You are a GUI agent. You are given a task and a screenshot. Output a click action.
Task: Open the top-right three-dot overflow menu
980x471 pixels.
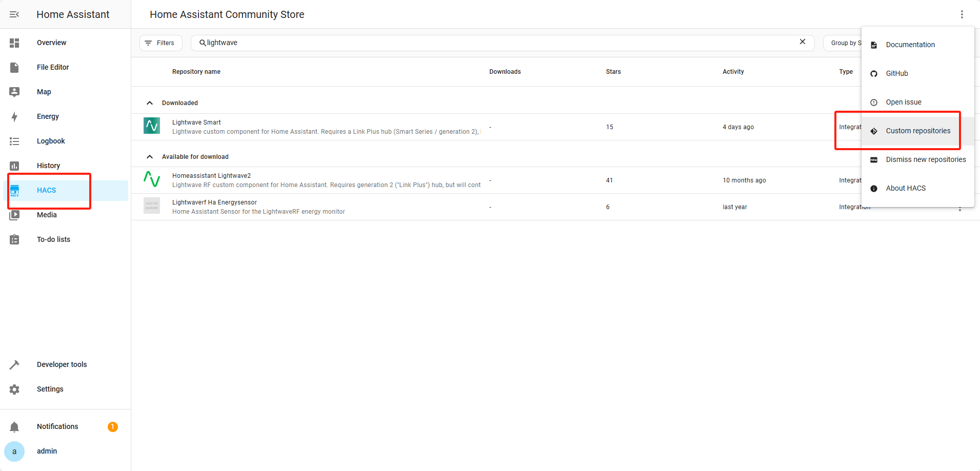[x=962, y=14]
